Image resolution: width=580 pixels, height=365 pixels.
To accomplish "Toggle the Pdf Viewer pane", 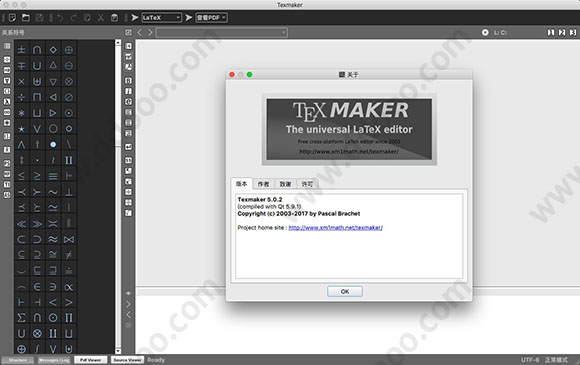I will pyautogui.click(x=91, y=360).
